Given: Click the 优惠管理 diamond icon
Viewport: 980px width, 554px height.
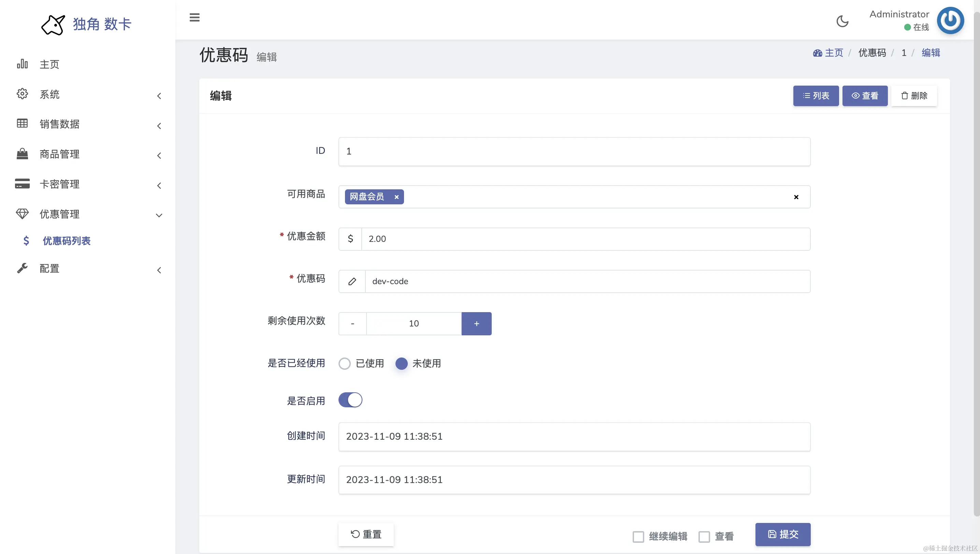Looking at the screenshot, I should coord(23,214).
